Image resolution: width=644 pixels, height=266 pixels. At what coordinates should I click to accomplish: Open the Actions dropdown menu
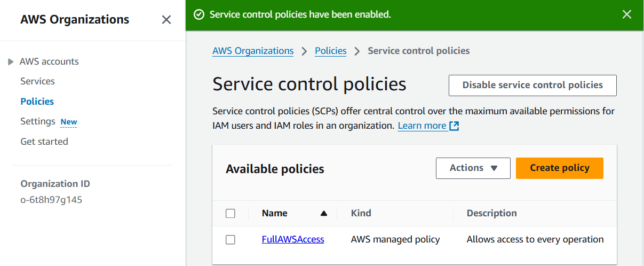(473, 168)
